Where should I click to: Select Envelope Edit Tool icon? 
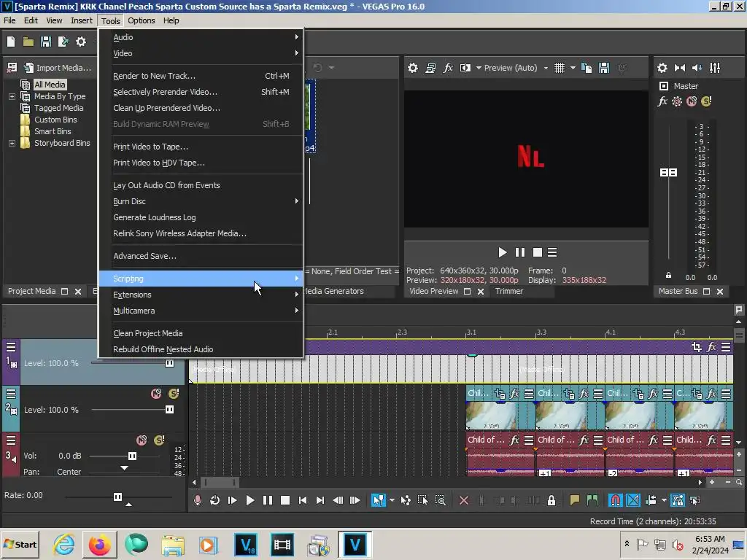tap(406, 500)
